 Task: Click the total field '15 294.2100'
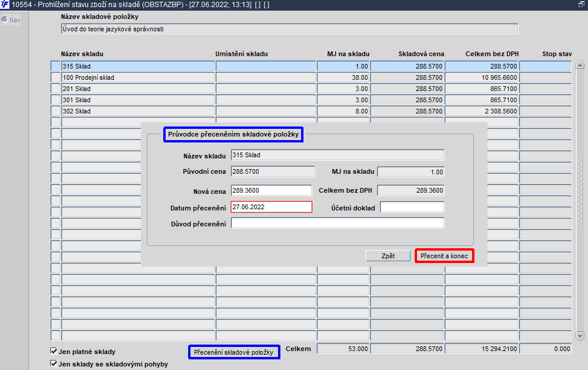coord(482,349)
